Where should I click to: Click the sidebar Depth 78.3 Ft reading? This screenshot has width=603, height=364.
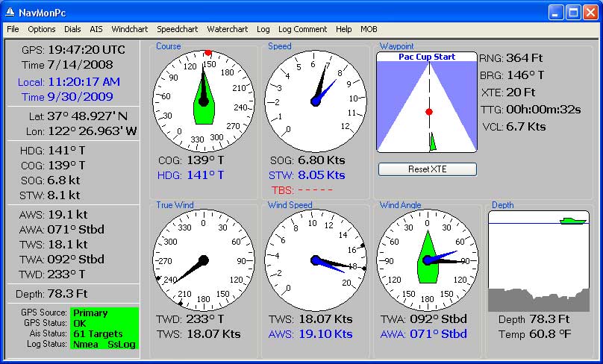point(51,294)
